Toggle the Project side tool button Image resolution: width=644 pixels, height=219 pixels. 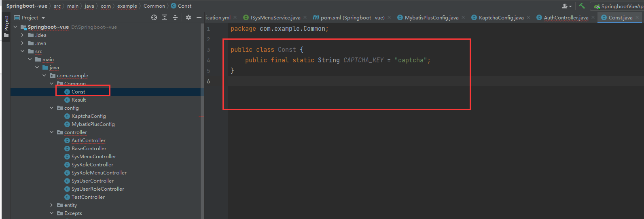[6, 26]
